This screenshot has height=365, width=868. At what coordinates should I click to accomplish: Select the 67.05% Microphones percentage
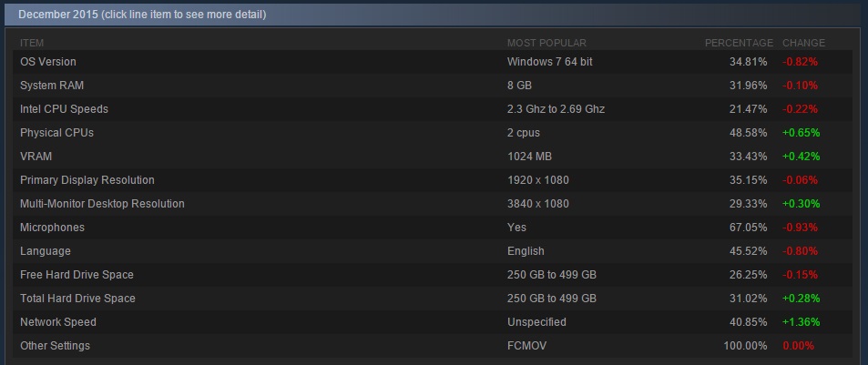(749, 228)
